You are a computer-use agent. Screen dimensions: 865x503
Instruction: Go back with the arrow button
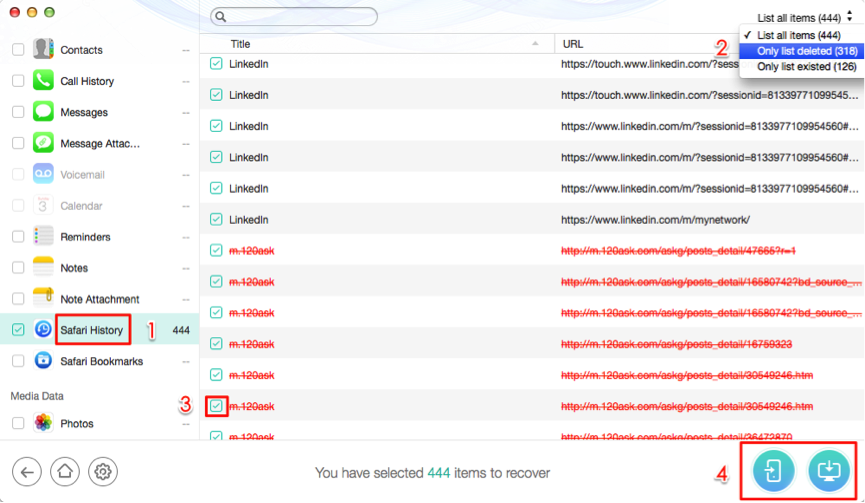pyautogui.click(x=26, y=472)
